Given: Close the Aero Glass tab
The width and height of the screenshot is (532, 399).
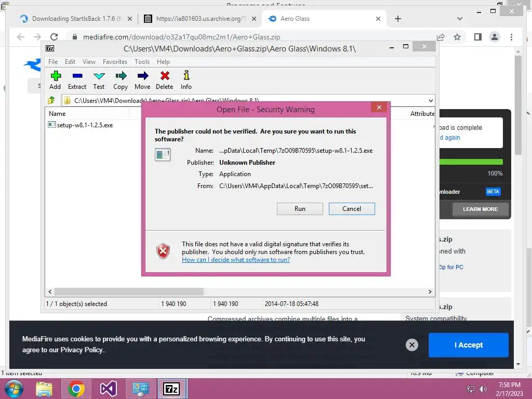Looking at the screenshot, I should tap(378, 19).
